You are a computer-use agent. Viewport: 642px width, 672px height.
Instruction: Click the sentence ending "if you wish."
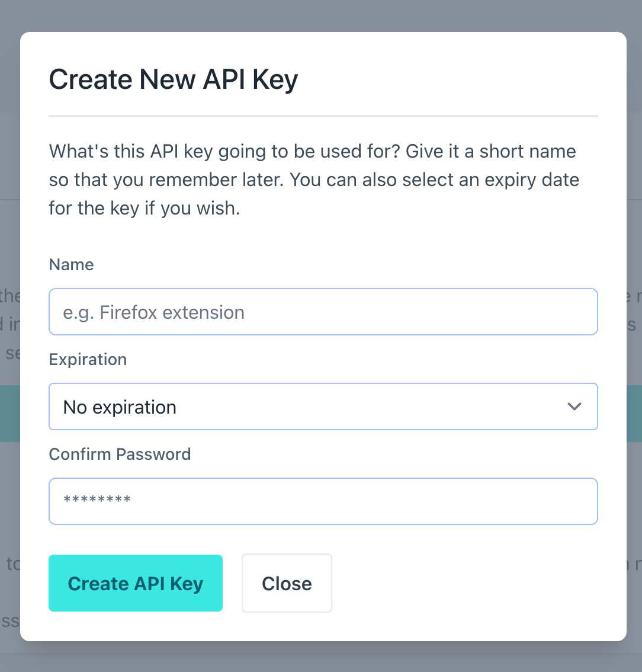(192, 208)
